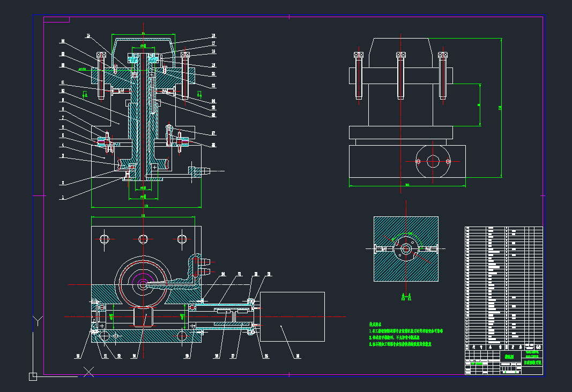Select the left bolt hole in the plan view
572x392 pixels.
pos(104,238)
